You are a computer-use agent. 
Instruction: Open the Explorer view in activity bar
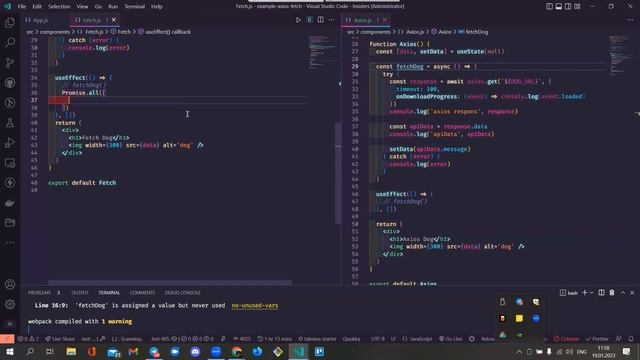pyautogui.click(x=10, y=22)
